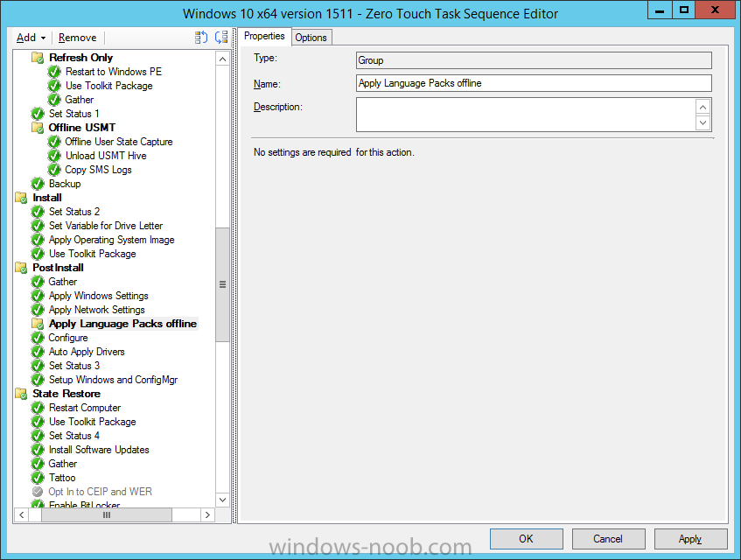
Task: Click the check icon beside Apply Windows Settings
Action: coord(38,296)
